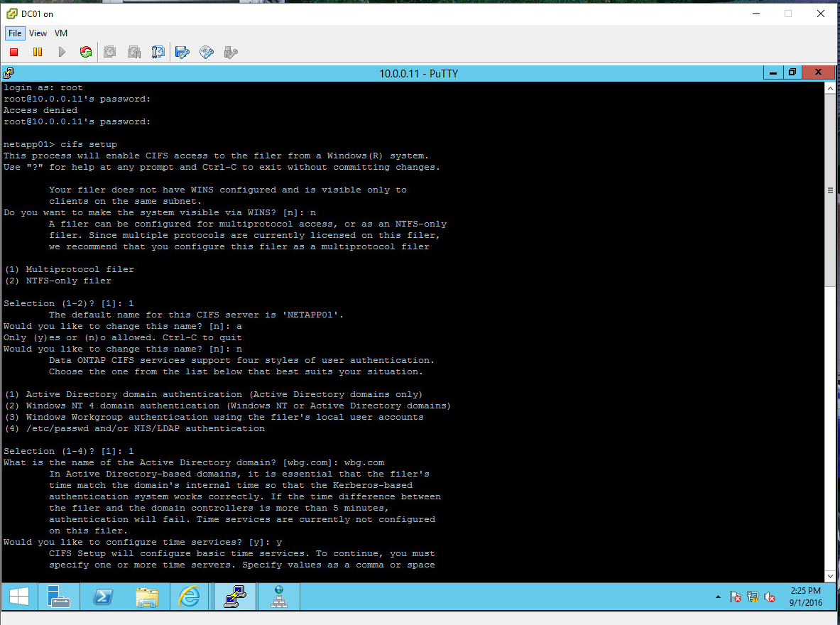Click the '(1) Active Directory domain authentication' line
Viewport: 840px width, 625px height.
coord(213,394)
